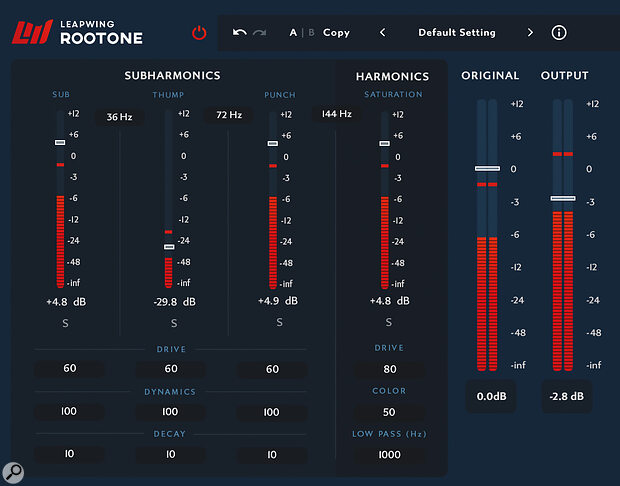Click the PUNCH +4.9 dB gain readout
Viewport: 620px width, 486px height.
coord(278,301)
